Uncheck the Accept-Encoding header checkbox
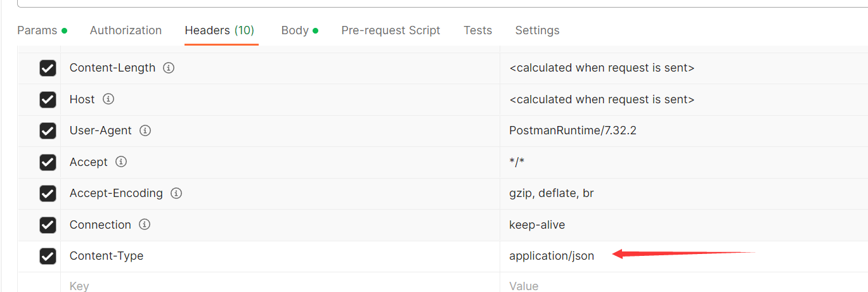This screenshot has height=292, width=868. pos(48,193)
